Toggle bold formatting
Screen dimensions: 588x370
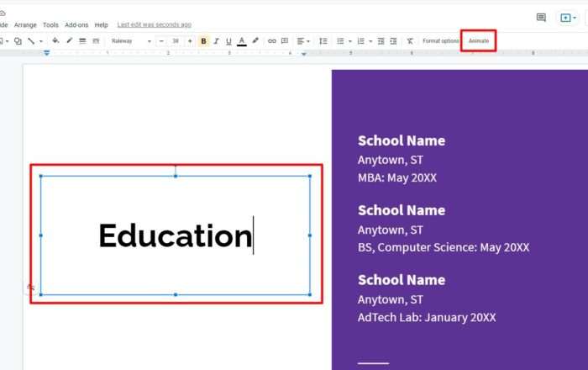[x=203, y=41]
